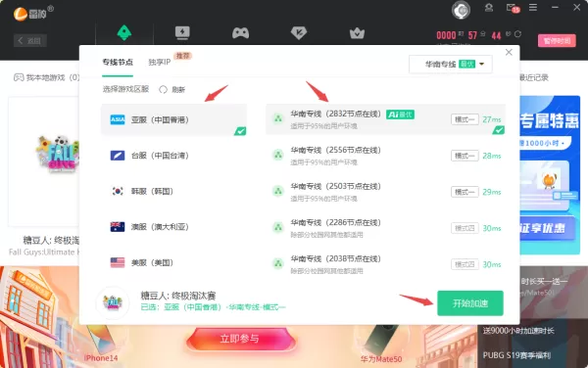Close the node selection dialog
The image size is (588, 368).
click(x=509, y=52)
